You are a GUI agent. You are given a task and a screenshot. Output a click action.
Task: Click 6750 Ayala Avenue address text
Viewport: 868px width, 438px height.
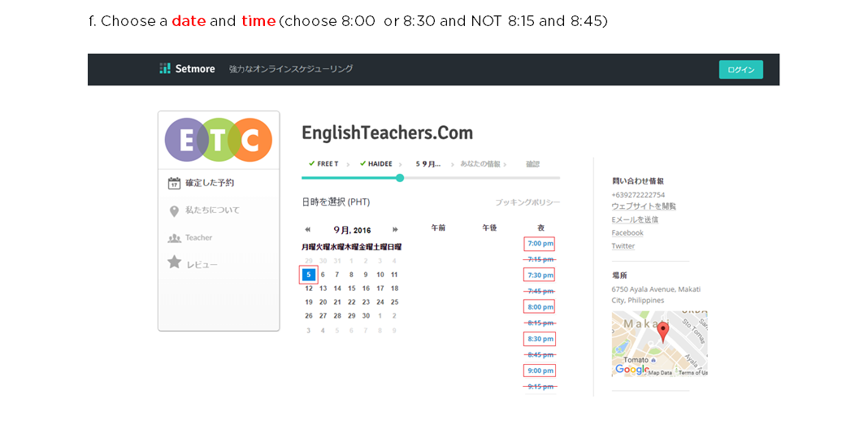pos(656,295)
